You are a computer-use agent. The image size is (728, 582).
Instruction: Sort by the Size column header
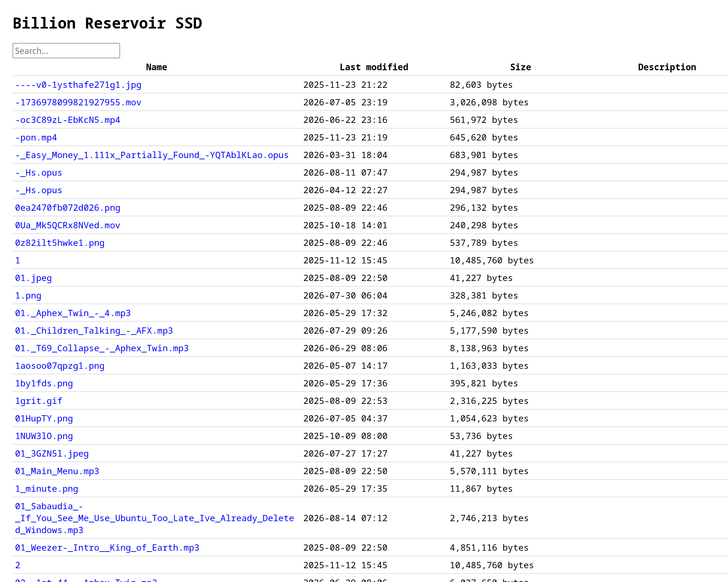(x=520, y=67)
